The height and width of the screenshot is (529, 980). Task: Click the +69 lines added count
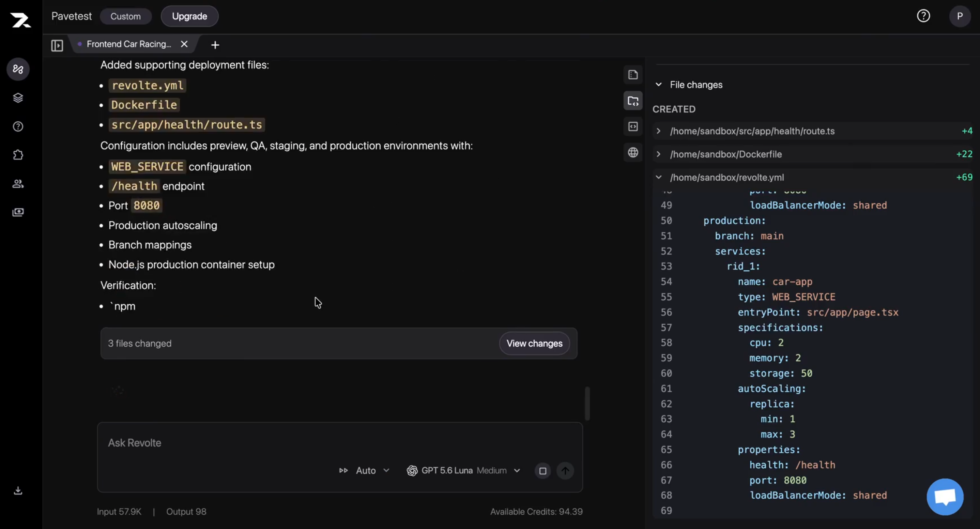coord(964,177)
